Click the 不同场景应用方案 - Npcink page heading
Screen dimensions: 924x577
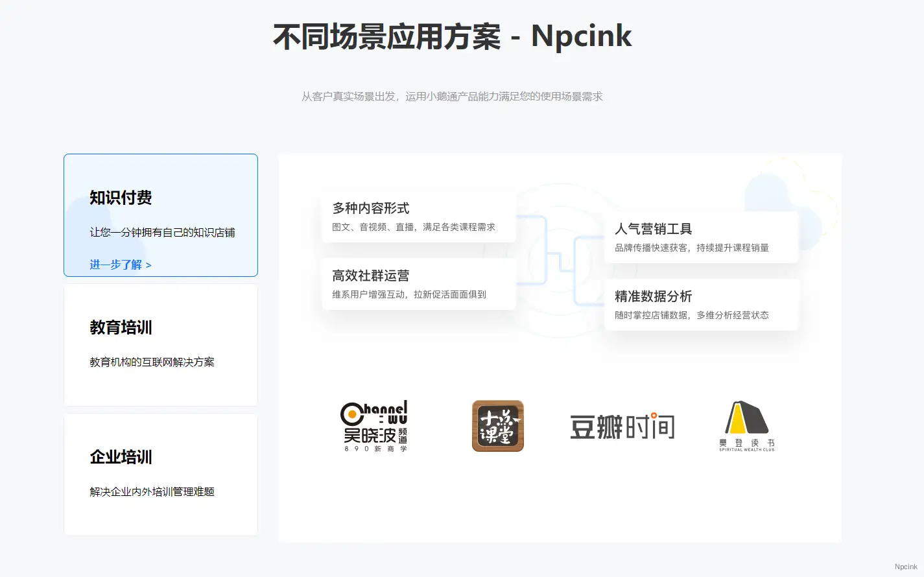click(452, 36)
